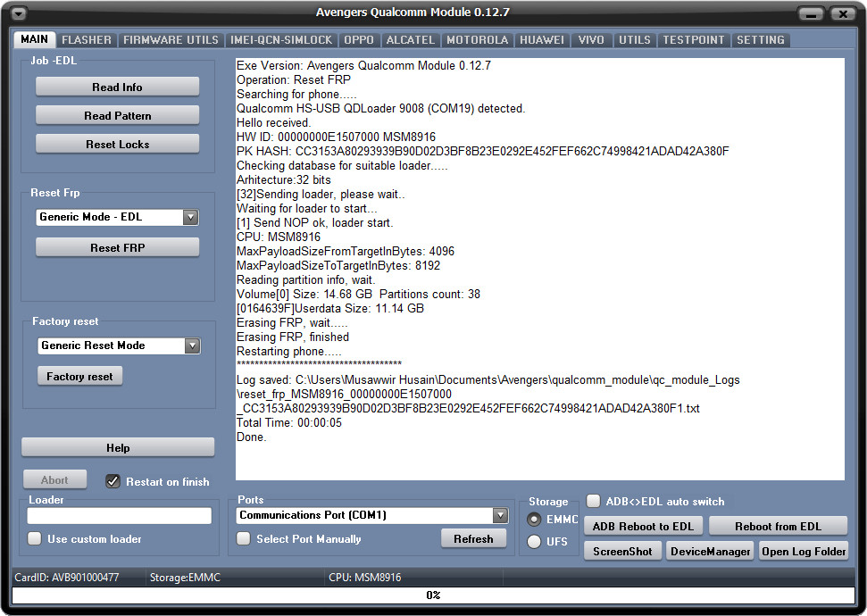Click the 'Log saved:' path line
867x616 pixels.
coord(488,380)
